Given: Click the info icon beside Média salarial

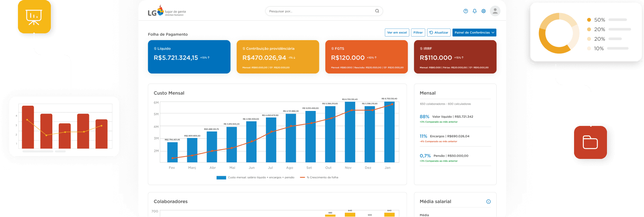Looking at the screenshot, I should coord(488,202).
